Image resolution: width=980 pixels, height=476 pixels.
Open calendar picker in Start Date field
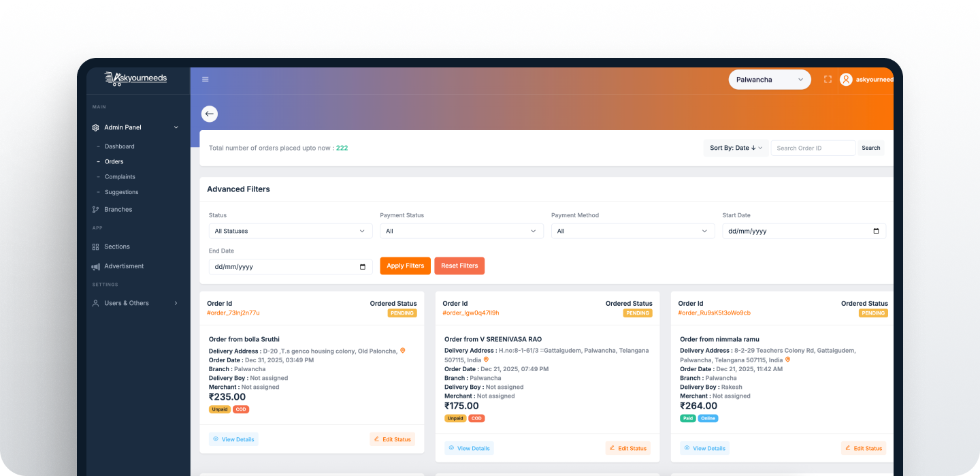pos(876,232)
